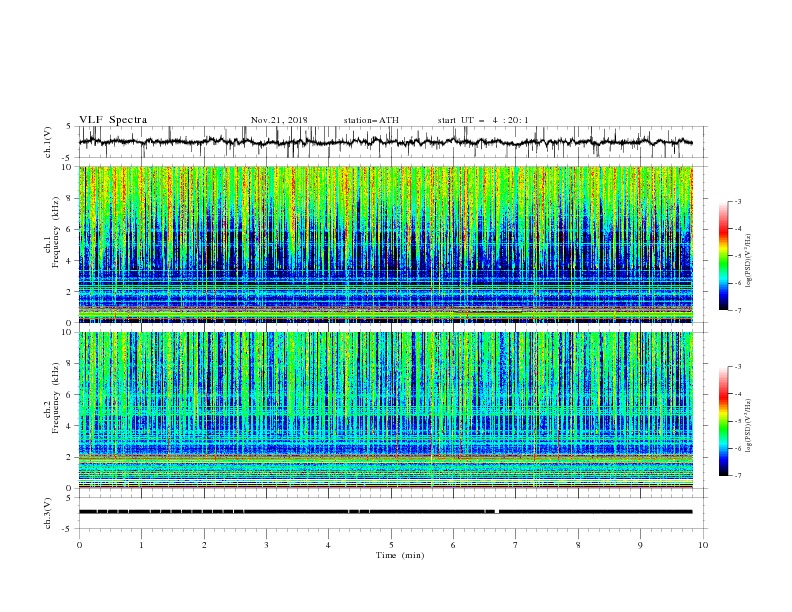Click the white gap in ch.3 bar

pyautogui.click(x=497, y=512)
